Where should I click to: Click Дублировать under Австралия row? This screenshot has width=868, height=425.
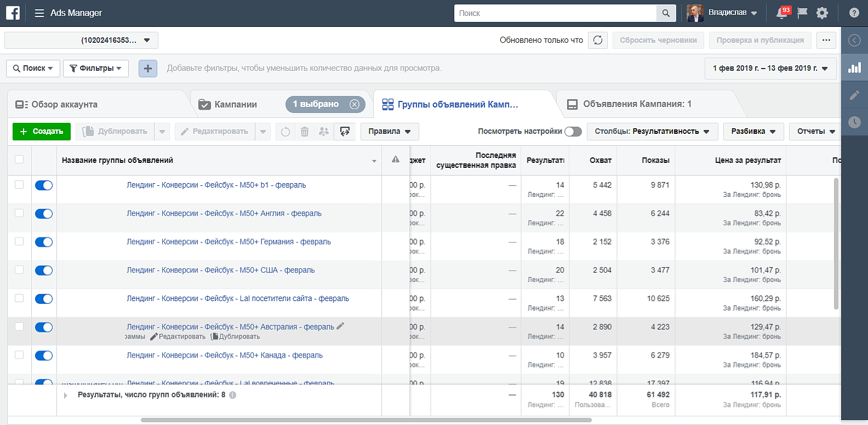(236, 337)
